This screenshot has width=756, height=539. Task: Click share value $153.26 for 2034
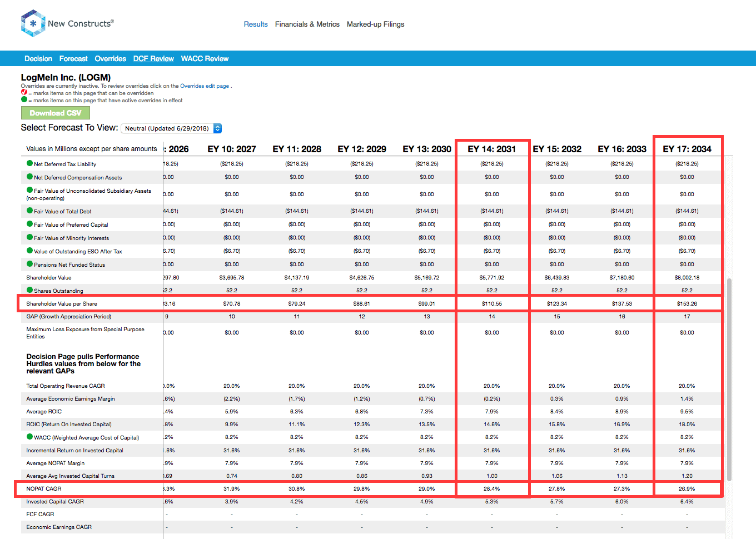pos(687,304)
